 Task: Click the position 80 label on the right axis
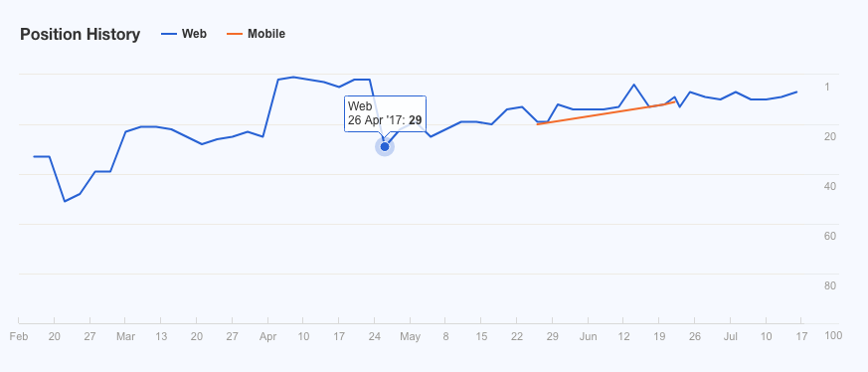(830, 285)
